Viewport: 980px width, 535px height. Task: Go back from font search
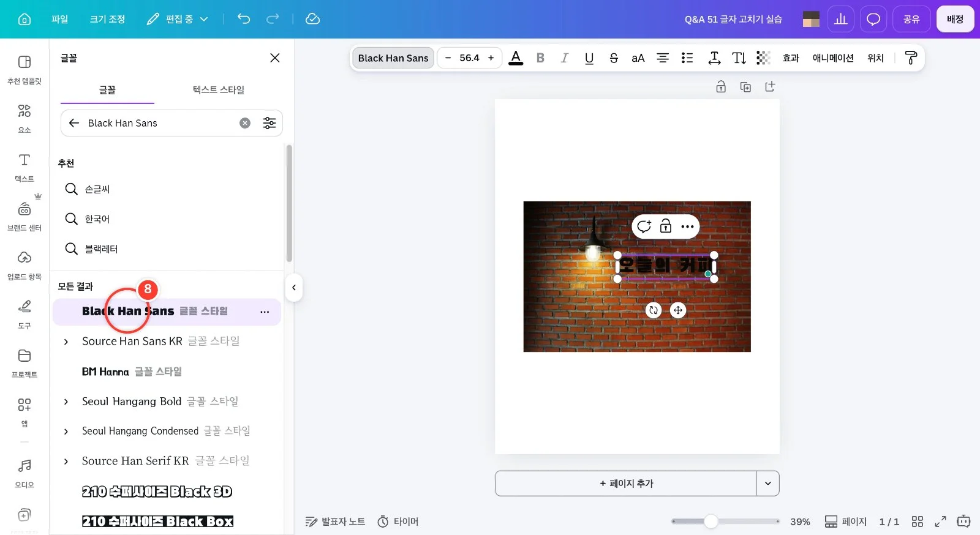(x=74, y=123)
